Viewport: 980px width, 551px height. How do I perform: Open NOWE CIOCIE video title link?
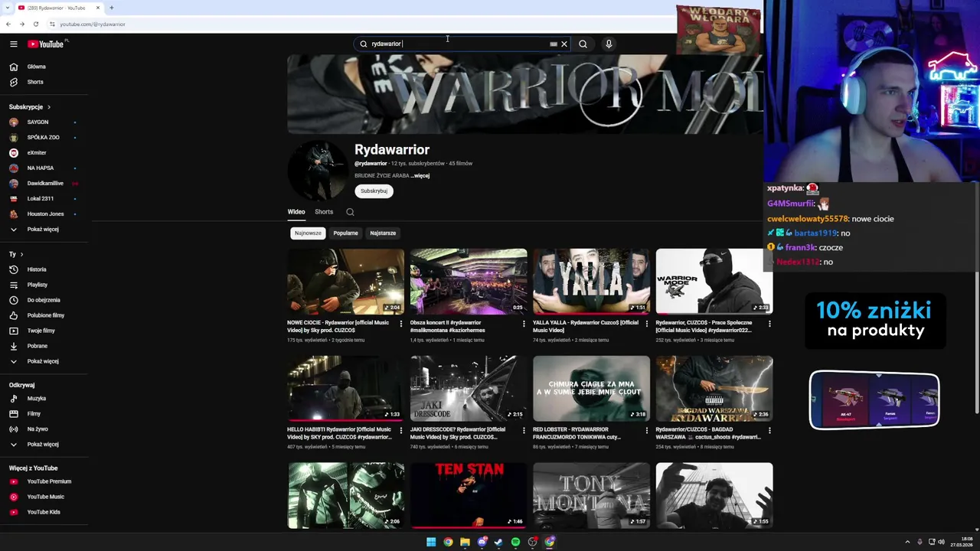coord(338,326)
